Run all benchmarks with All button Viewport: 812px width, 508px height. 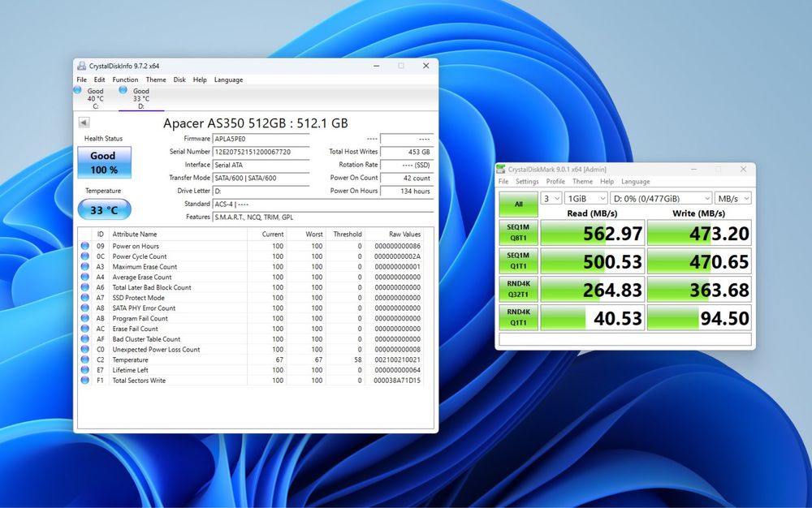tap(518, 204)
